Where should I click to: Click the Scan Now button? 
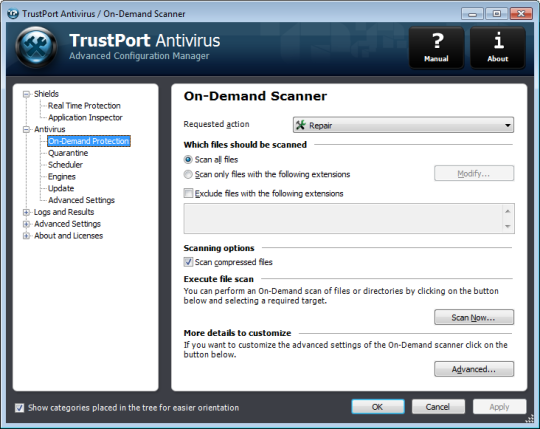(474, 317)
